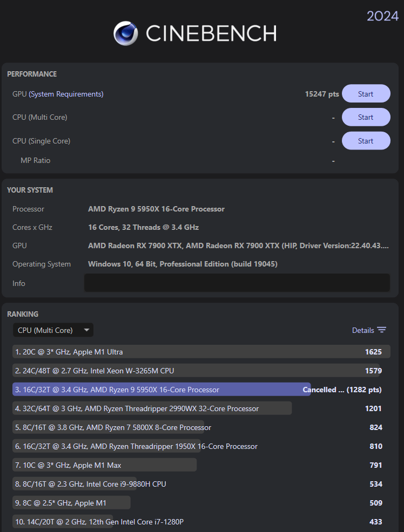Screen dimensions: 404x532
Task: Start the CPU (Single Core) test
Action: point(366,141)
